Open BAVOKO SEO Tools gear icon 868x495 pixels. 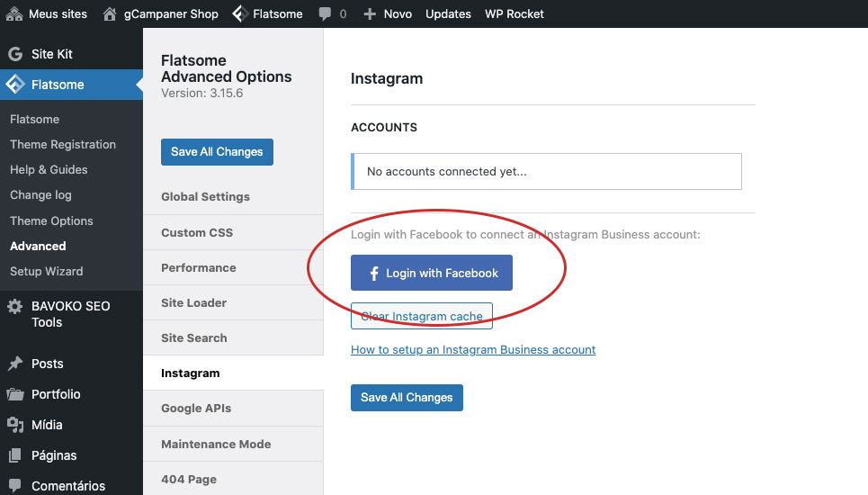[x=14, y=307]
